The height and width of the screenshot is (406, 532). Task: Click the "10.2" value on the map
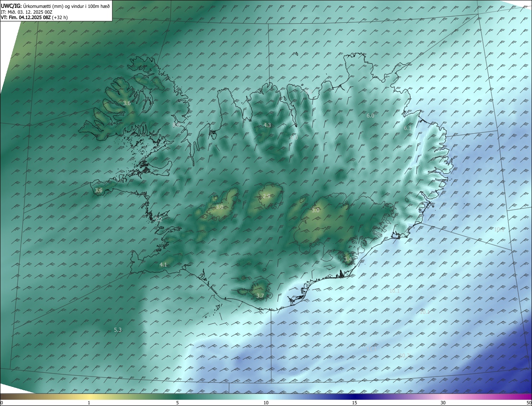click(x=404, y=355)
